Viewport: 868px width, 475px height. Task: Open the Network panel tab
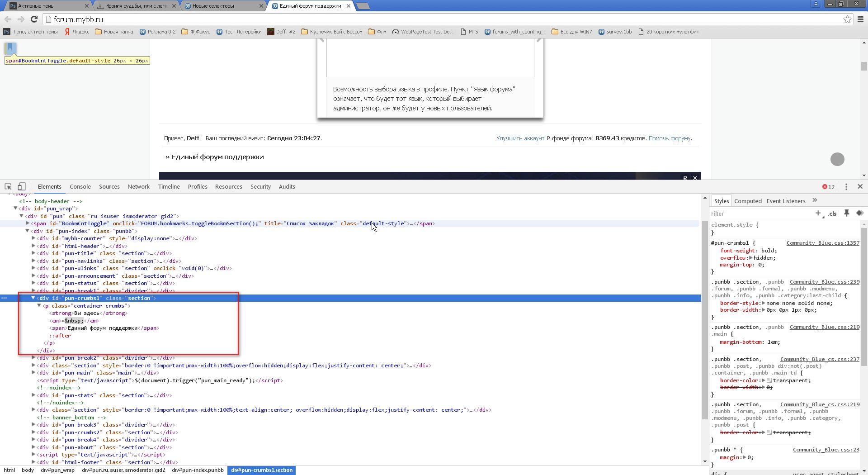pos(138,186)
